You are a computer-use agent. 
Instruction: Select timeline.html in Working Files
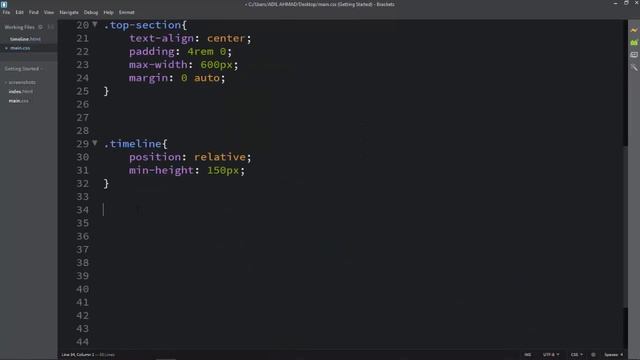point(25,39)
